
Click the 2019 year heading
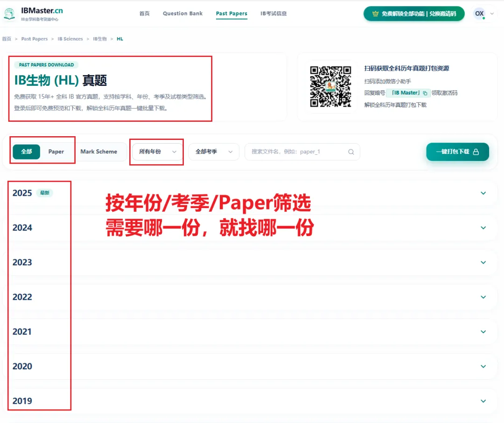tap(22, 401)
